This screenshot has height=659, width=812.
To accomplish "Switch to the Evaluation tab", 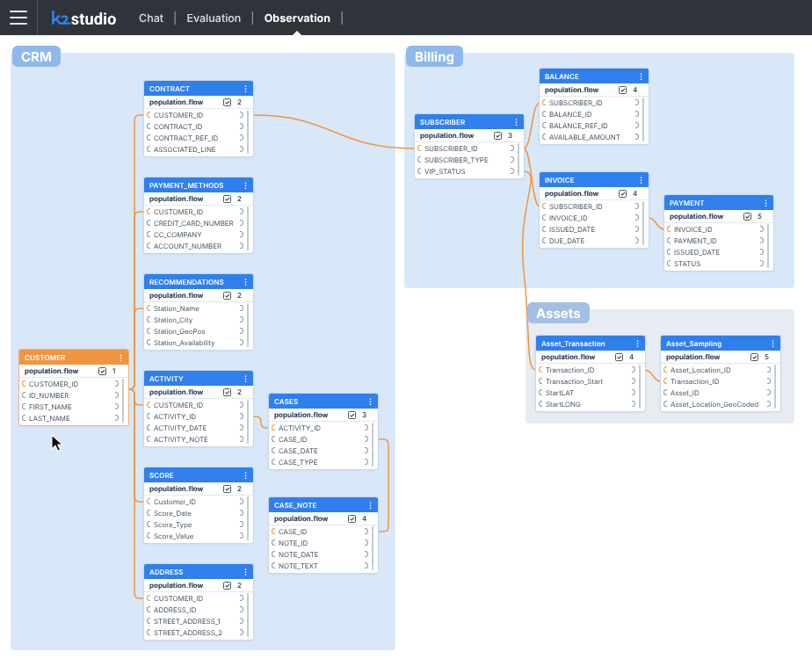I will pyautogui.click(x=214, y=18).
